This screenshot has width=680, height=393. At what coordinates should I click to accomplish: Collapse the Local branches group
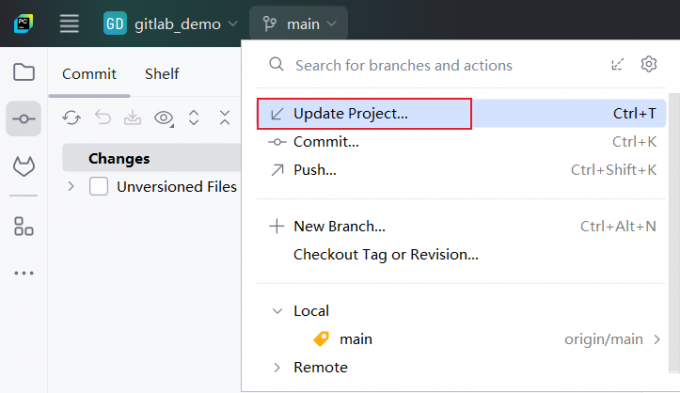(277, 311)
